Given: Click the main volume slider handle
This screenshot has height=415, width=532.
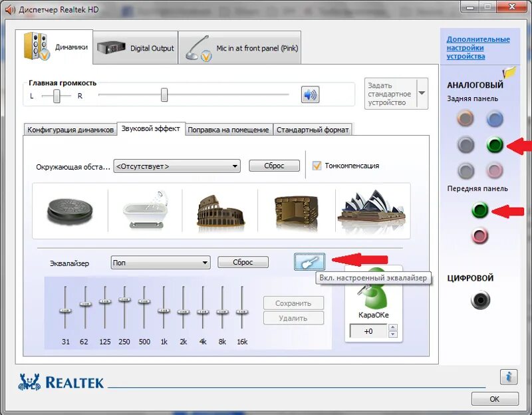Looking at the screenshot, I should point(164,94).
